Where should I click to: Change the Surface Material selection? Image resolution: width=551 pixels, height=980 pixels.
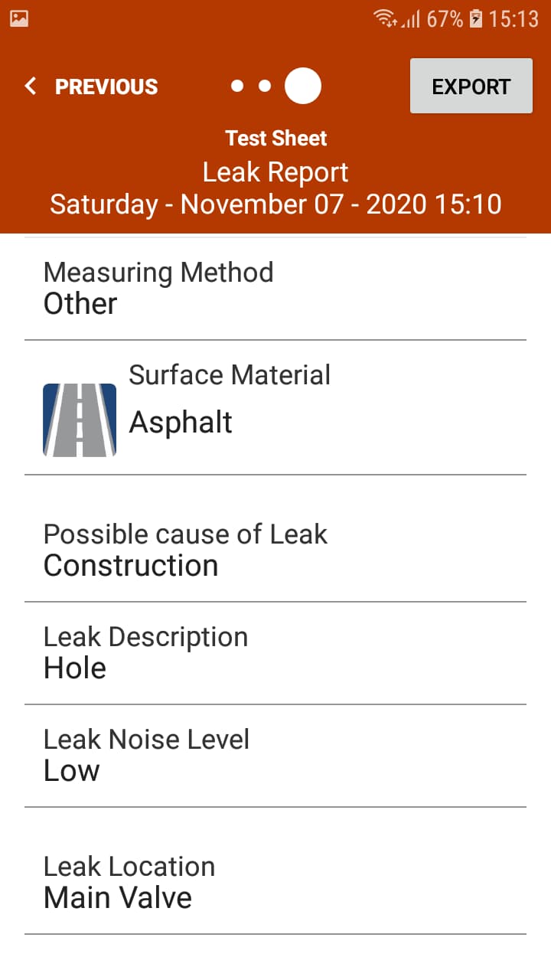(x=275, y=407)
